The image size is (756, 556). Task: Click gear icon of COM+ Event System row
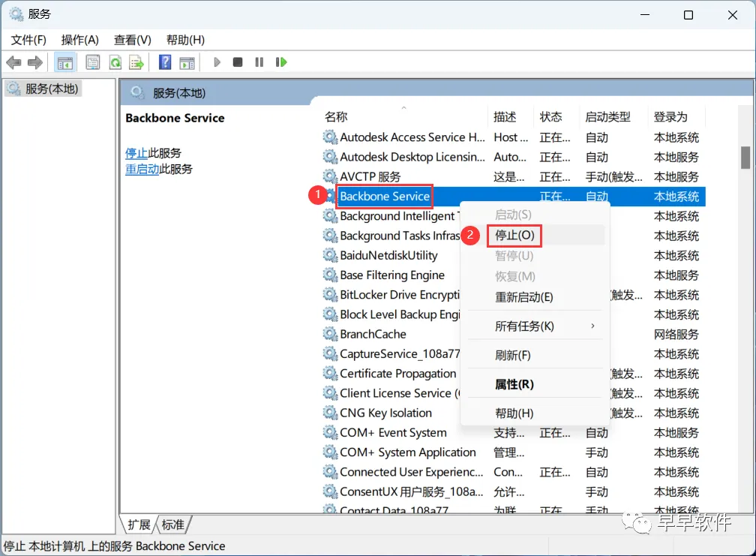330,432
